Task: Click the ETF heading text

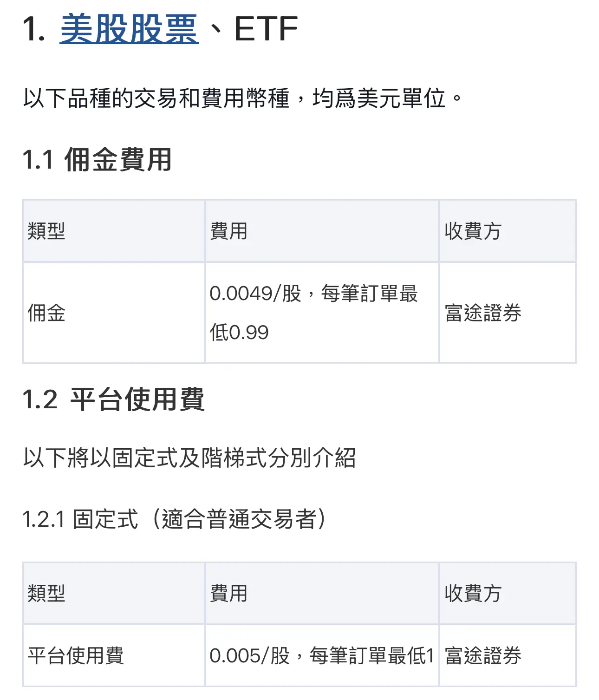Action: click(266, 29)
